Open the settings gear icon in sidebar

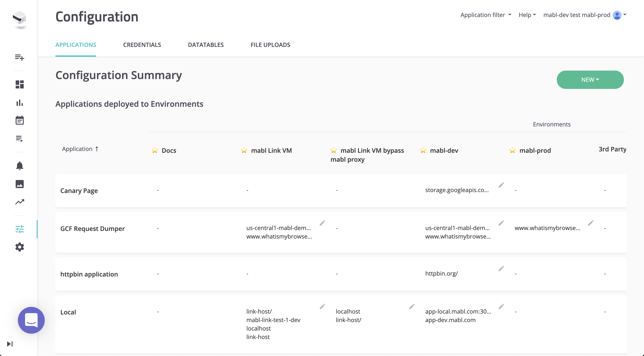tap(19, 247)
